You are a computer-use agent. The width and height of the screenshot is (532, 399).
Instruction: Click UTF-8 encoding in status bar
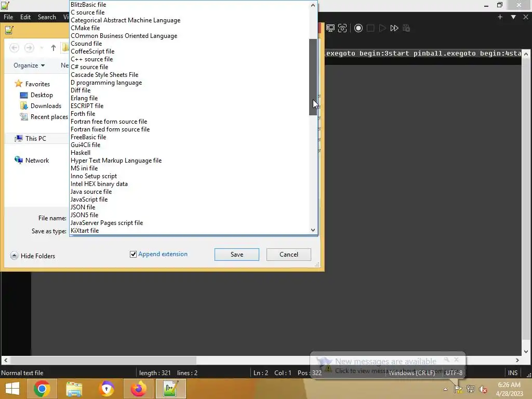pos(454,373)
